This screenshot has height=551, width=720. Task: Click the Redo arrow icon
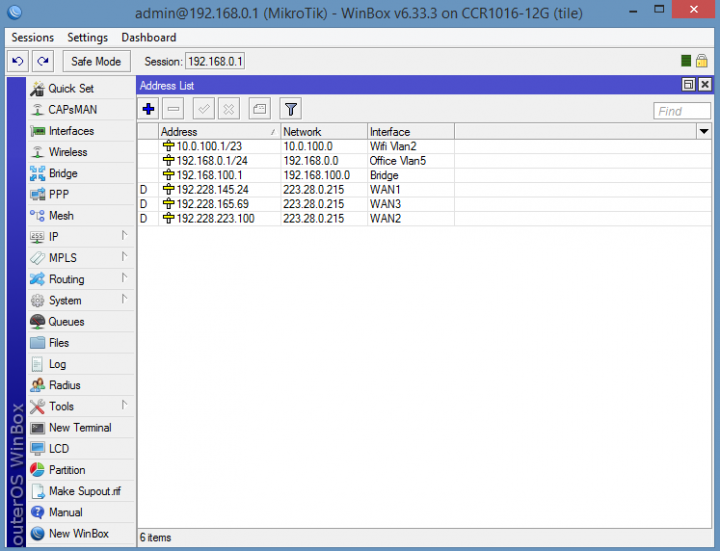coord(43,61)
